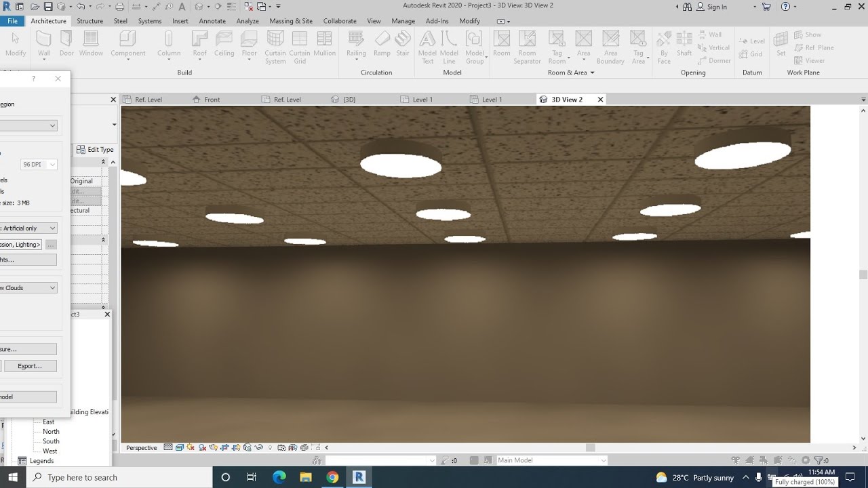868x488 pixels.
Task: Select the Railing tool
Action: click(356, 44)
